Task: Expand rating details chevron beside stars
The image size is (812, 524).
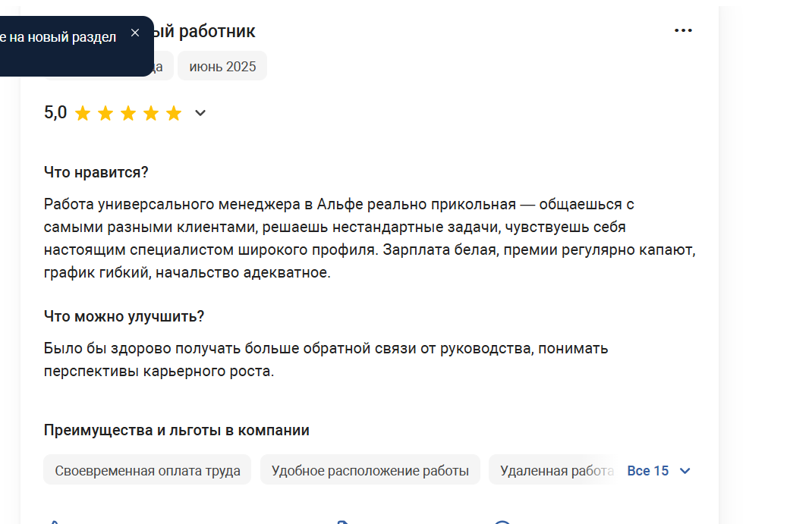Action: pos(200,113)
